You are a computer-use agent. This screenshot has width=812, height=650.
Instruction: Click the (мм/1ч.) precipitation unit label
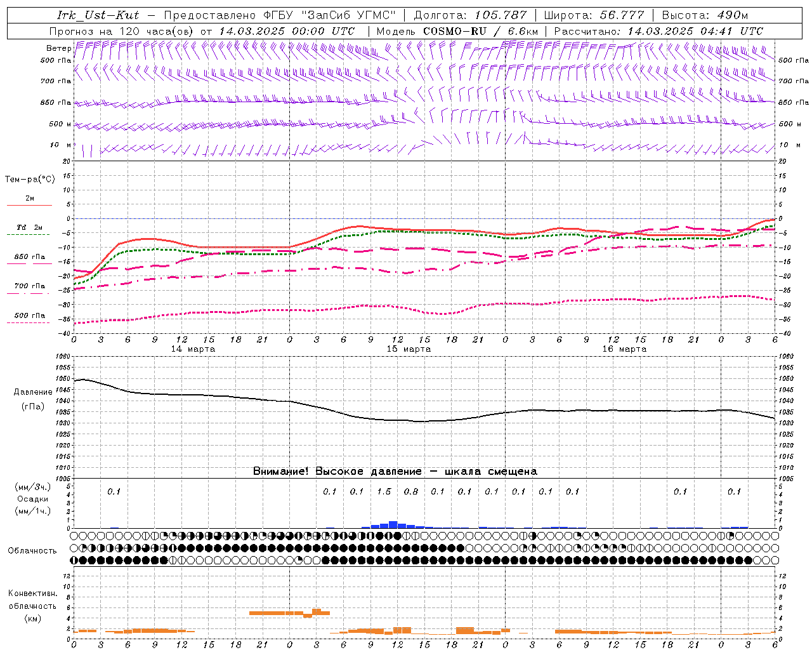33,511
